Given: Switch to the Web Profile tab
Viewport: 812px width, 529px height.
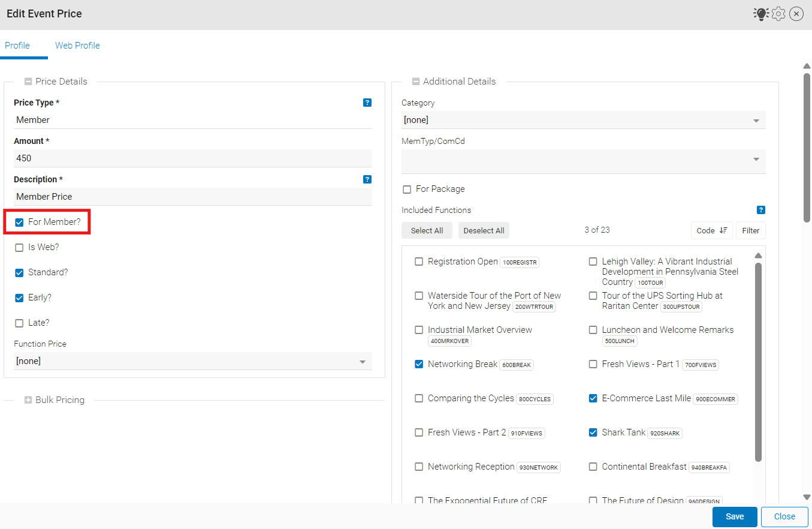Looking at the screenshot, I should point(77,46).
